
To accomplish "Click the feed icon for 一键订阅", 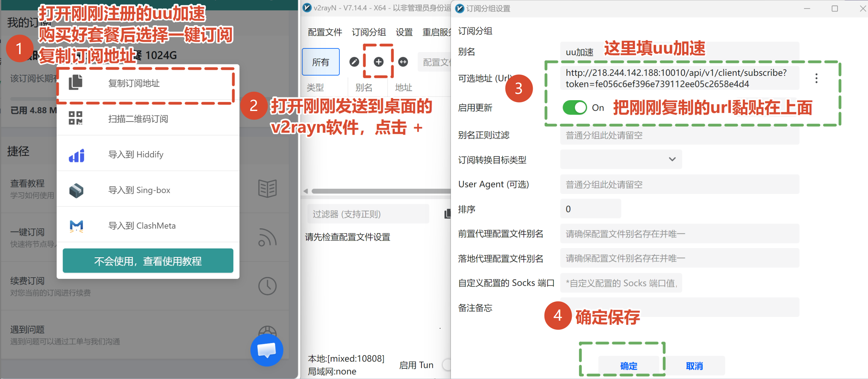I will 267,237.
